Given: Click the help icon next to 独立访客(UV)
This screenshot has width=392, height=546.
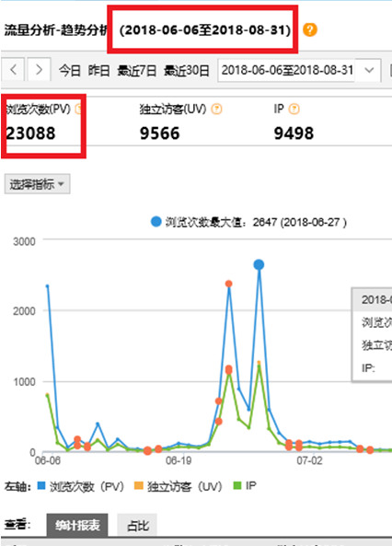Looking at the screenshot, I should [216, 110].
